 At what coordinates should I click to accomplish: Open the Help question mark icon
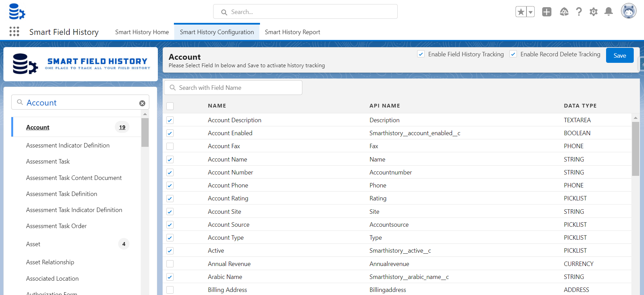[x=579, y=12]
